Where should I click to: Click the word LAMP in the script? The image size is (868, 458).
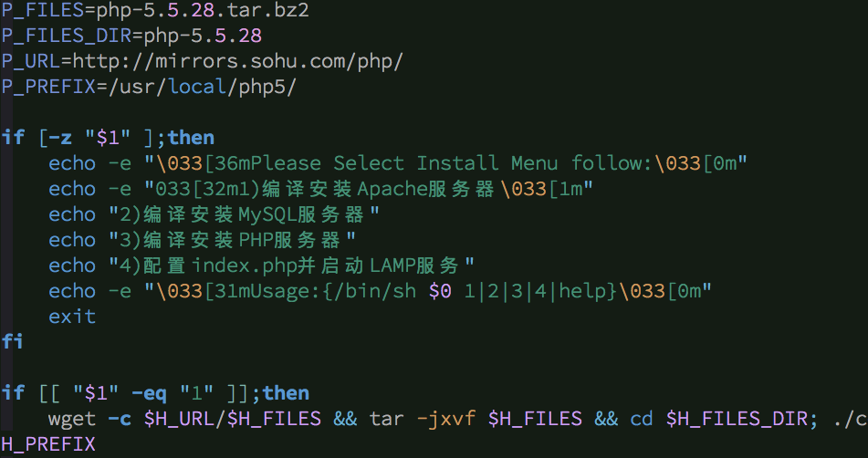coord(385,265)
